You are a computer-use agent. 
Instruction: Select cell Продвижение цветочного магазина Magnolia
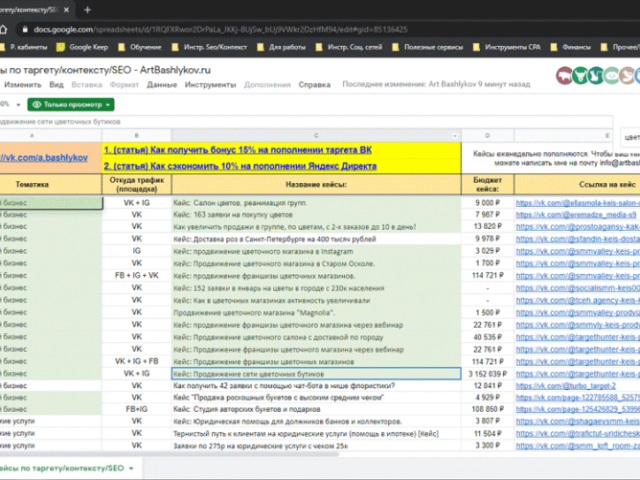[316, 313]
